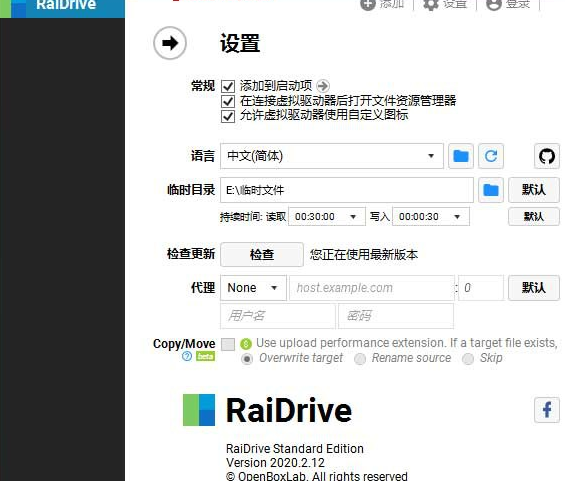This screenshot has height=481, width=565.
Task: Open the GitHub icon link
Action: [x=547, y=156]
